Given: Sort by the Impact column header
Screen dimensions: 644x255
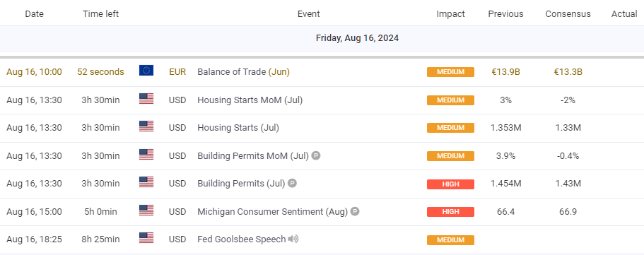Looking at the screenshot, I should click(450, 14).
